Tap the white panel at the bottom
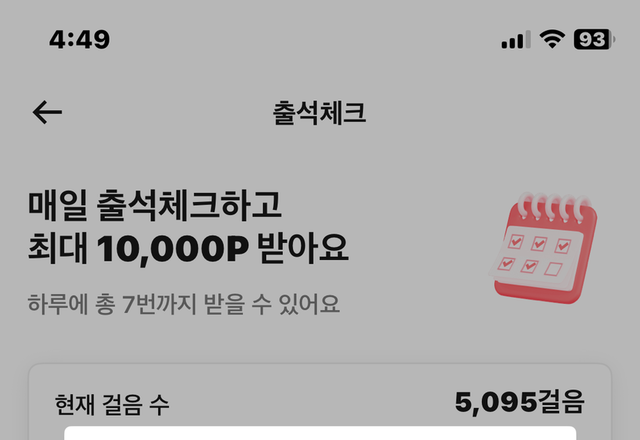This screenshot has height=440, width=640. click(x=320, y=433)
